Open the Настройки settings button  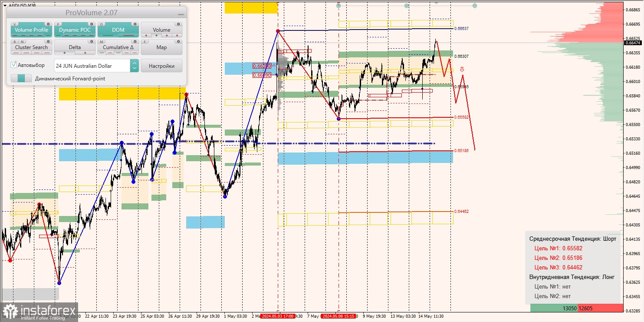(x=161, y=66)
